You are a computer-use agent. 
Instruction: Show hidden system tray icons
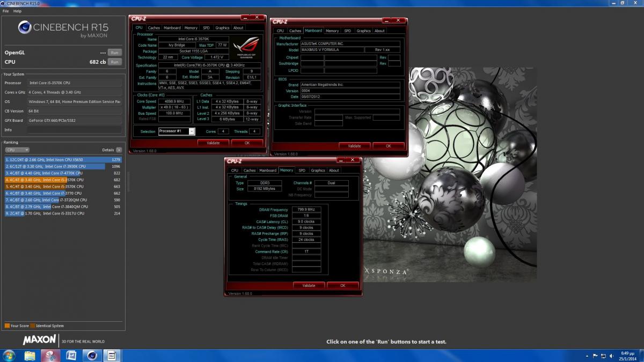coord(587,356)
